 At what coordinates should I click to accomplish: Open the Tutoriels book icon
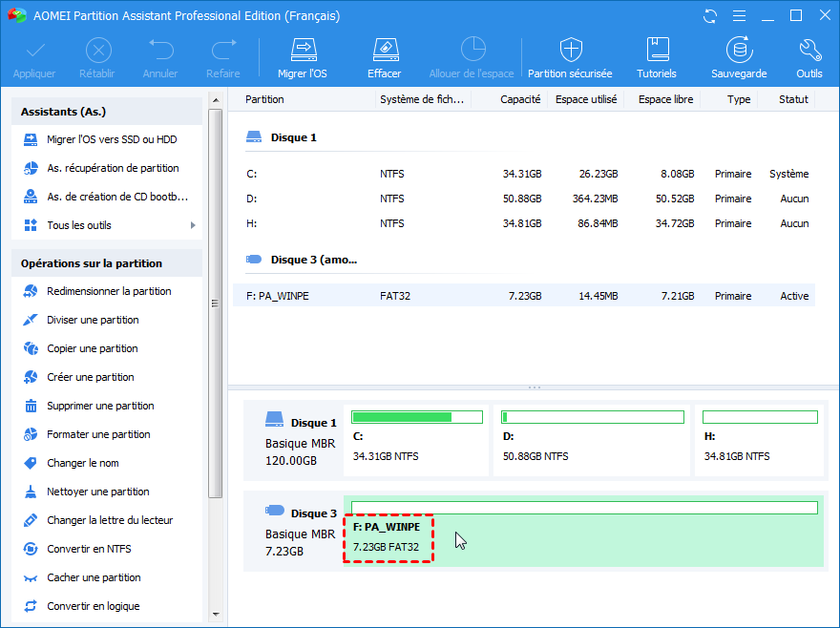[x=657, y=51]
